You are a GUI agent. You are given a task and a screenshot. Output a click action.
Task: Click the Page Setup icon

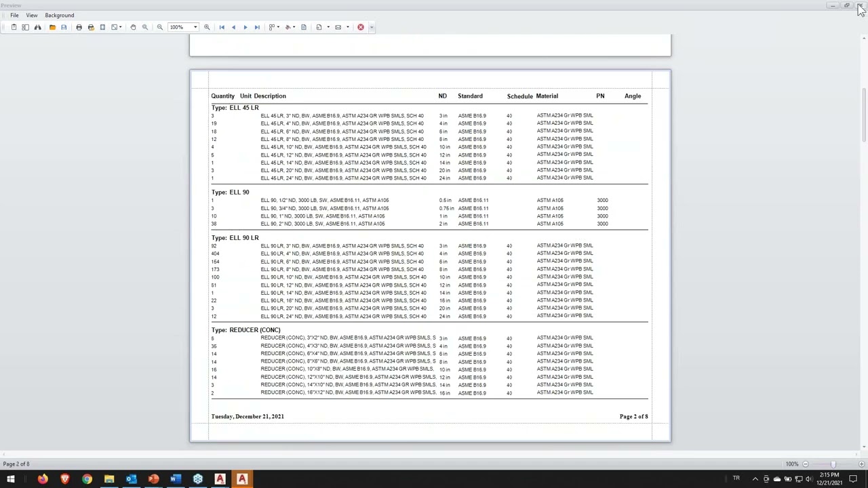pos(102,27)
